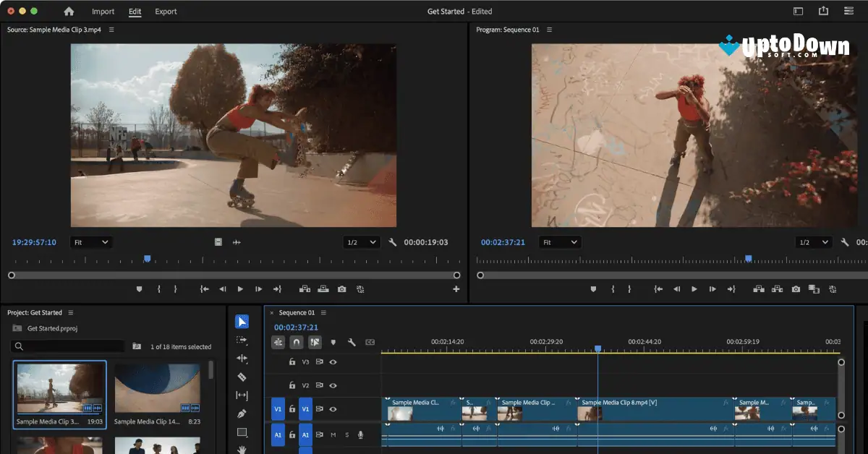Enable the voice-over record microphone on track A1

pyautogui.click(x=361, y=435)
